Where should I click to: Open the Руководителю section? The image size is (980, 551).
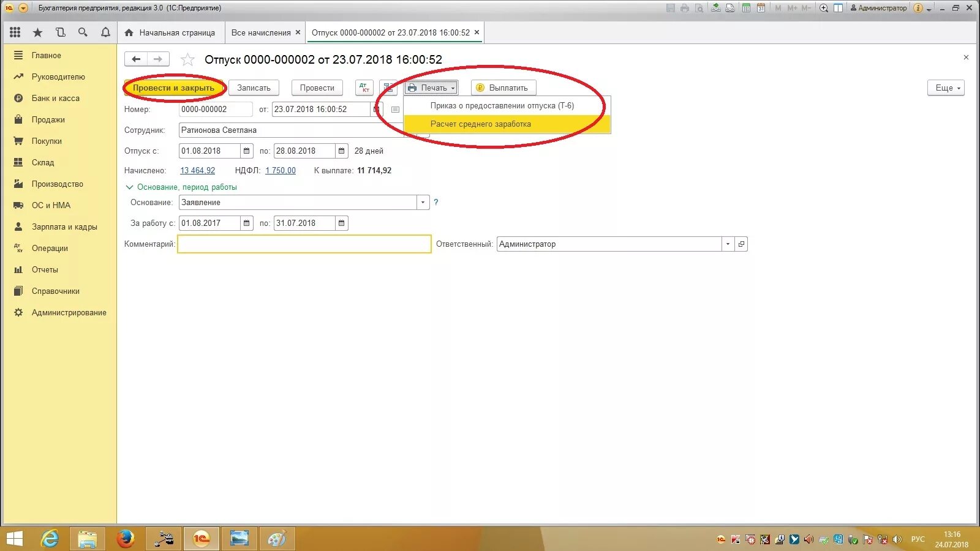[59, 77]
